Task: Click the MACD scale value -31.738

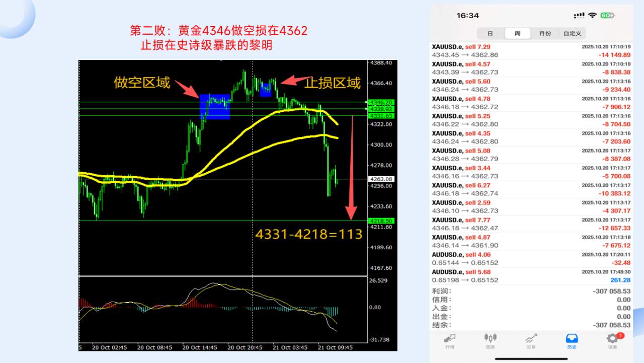Action: tap(379, 339)
